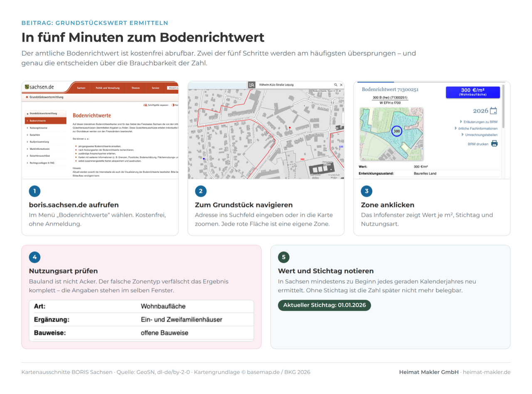Expand the Nutzungshinweise sidebar entry

[x=46, y=128]
